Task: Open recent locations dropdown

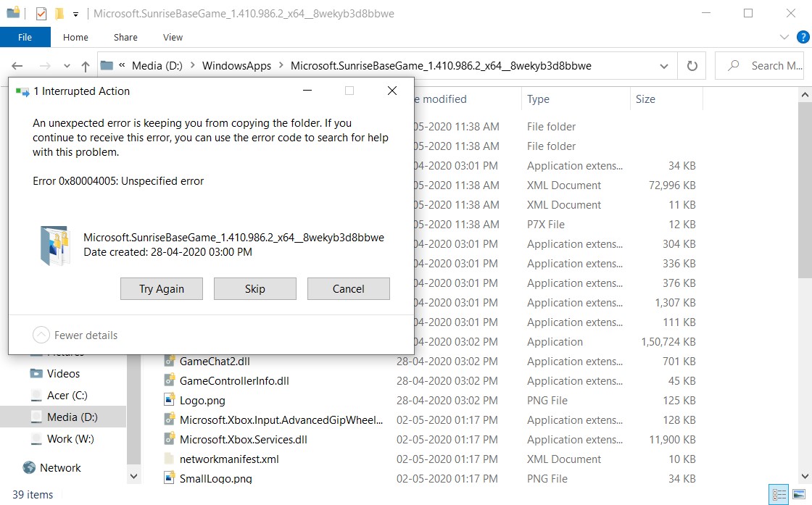Action: tap(67, 66)
